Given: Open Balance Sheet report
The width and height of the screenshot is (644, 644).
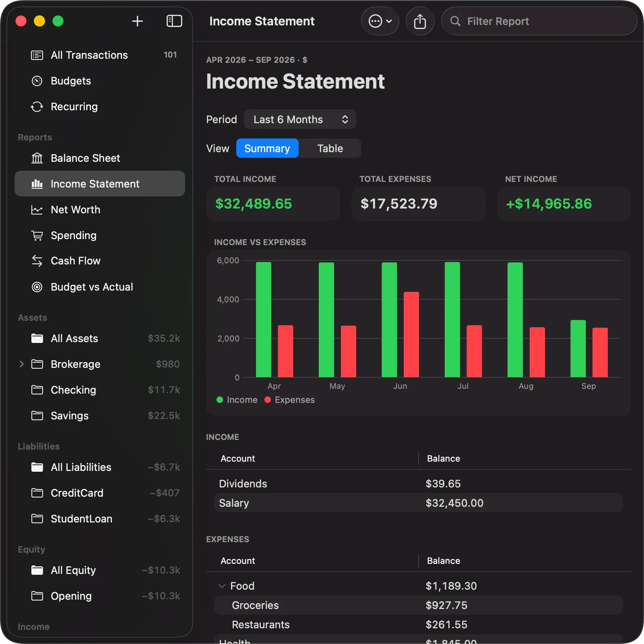Looking at the screenshot, I should click(x=100, y=158).
